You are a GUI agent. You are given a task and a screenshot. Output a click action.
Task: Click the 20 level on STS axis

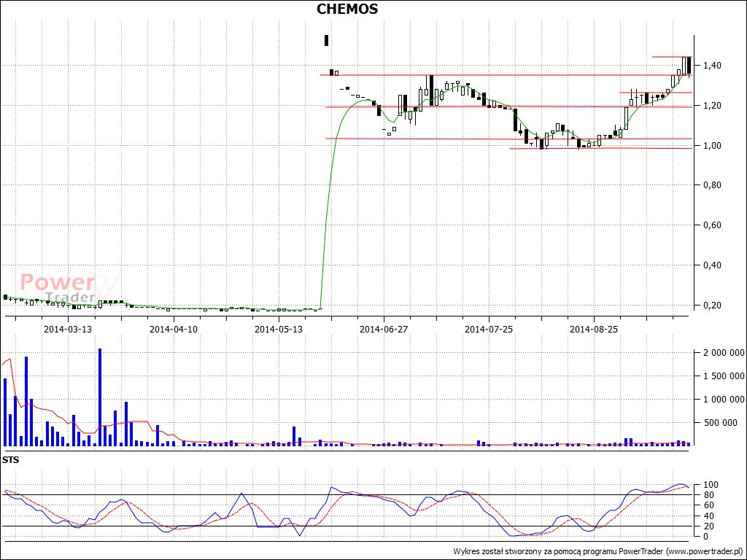coord(708,526)
